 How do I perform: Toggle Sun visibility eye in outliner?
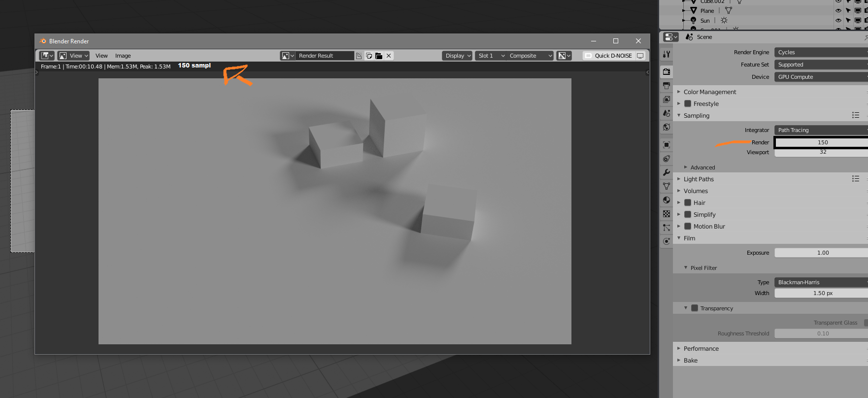pos(838,21)
